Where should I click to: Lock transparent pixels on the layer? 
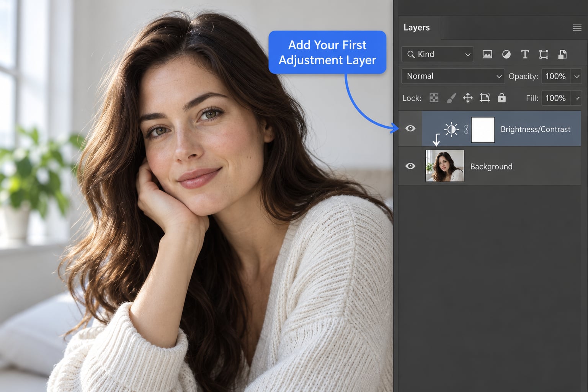tap(434, 98)
